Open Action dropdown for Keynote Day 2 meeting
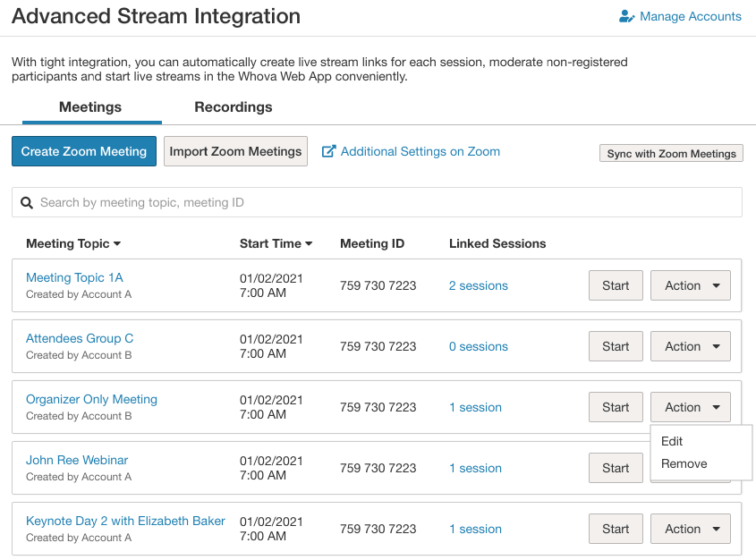The height and width of the screenshot is (560, 756). [690, 529]
